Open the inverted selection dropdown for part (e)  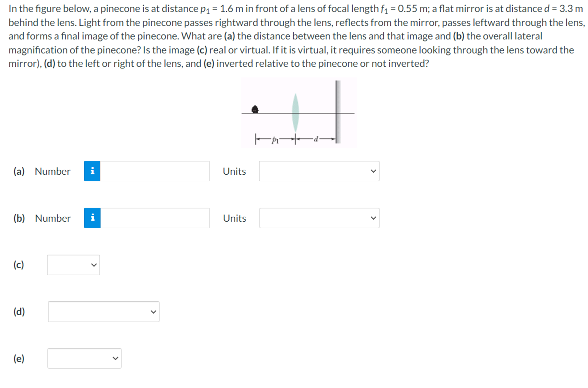tap(84, 358)
